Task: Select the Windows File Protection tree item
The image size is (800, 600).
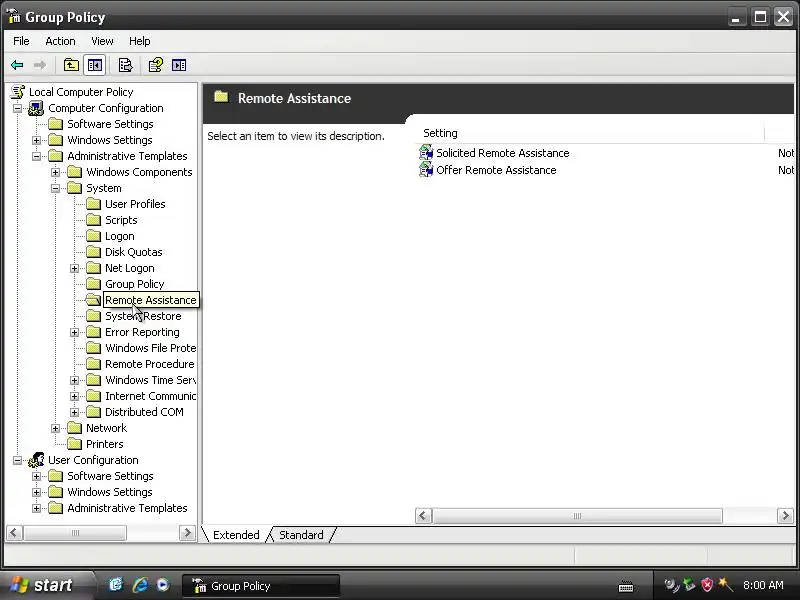Action: (x=151, y=348)
